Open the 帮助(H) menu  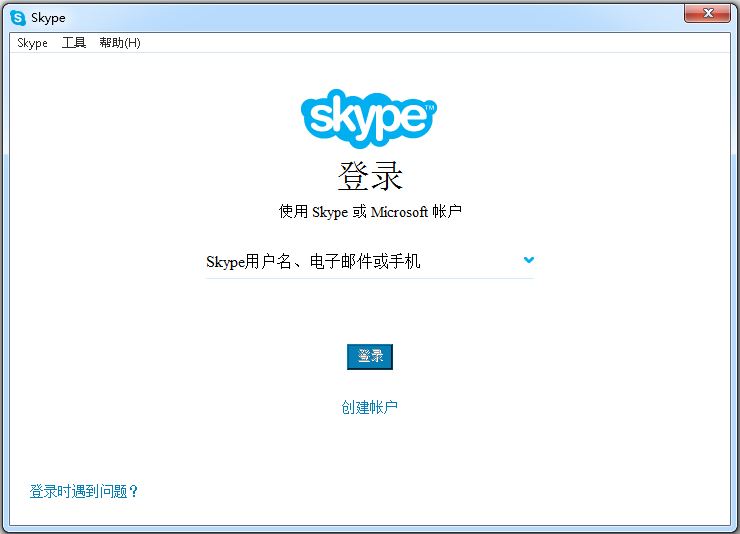pyautogui.click(x=120, y=43)
